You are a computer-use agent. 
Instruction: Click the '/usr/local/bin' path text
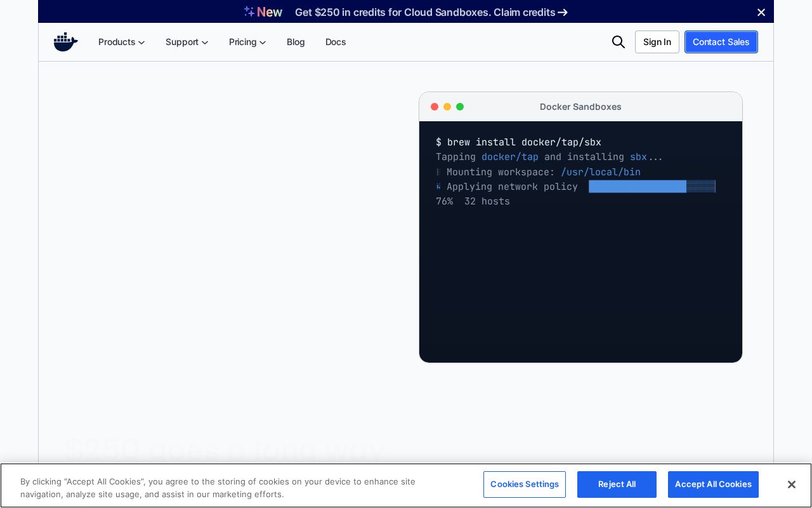tap(601, 172)
